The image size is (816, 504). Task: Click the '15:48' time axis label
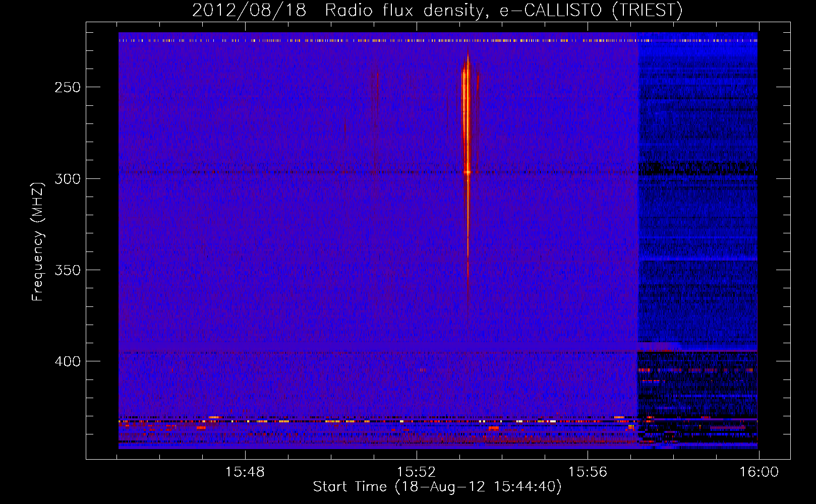click(x=245, y=472)
